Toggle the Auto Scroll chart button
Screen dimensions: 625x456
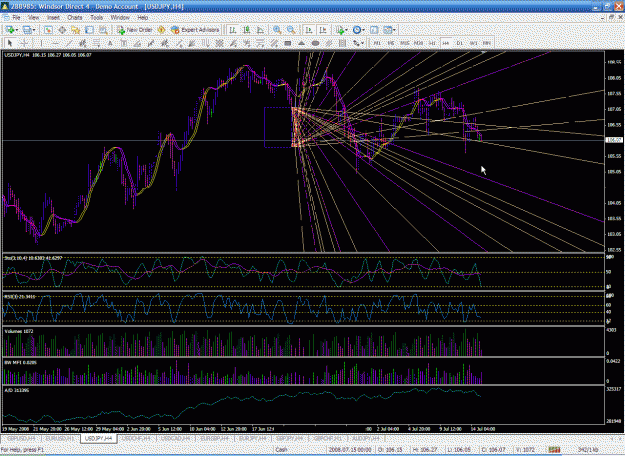pyautogui.click(x=309, y=30)
